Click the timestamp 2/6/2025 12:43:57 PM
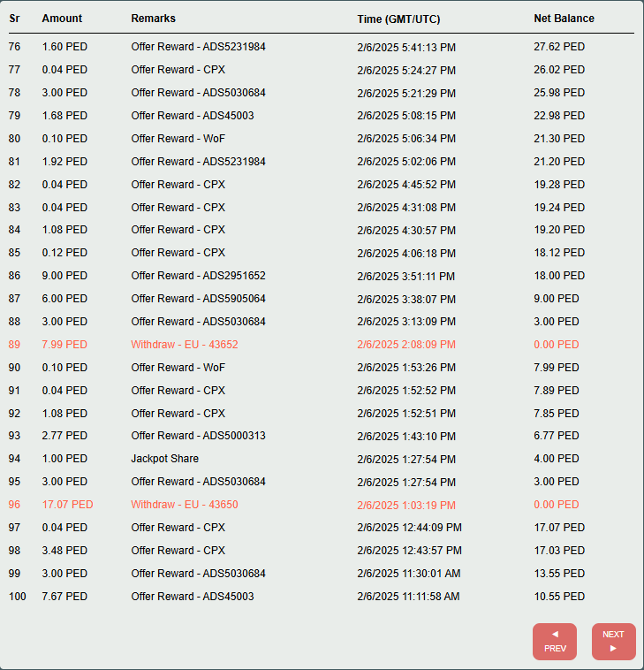This screenshot has height=670, width=644. 410,551
